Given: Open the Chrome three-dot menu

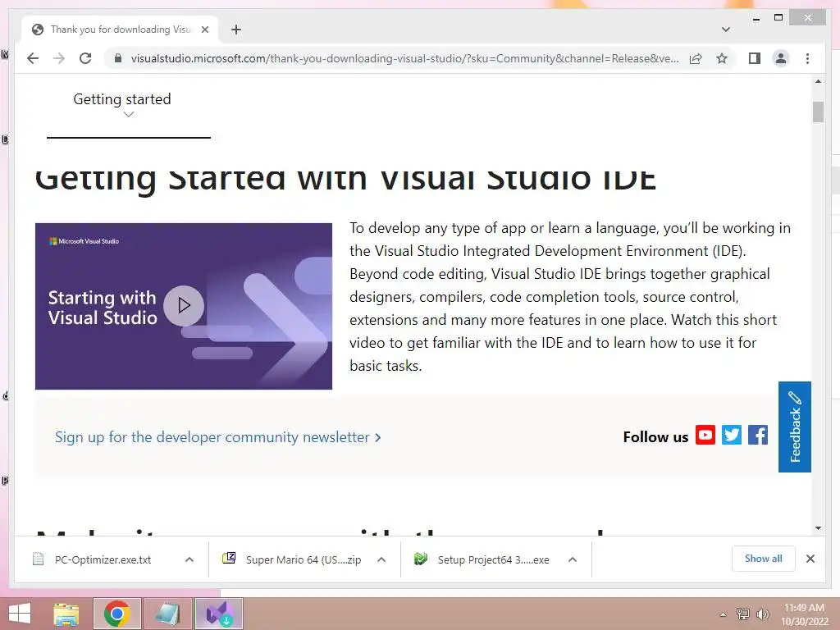Looking at the screenshot, I should [807, 58].
